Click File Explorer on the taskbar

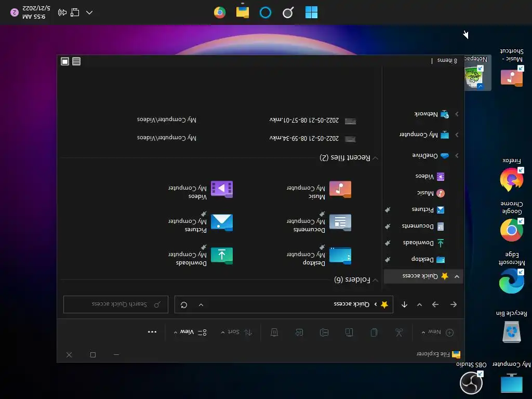click(x=243, y=12)
